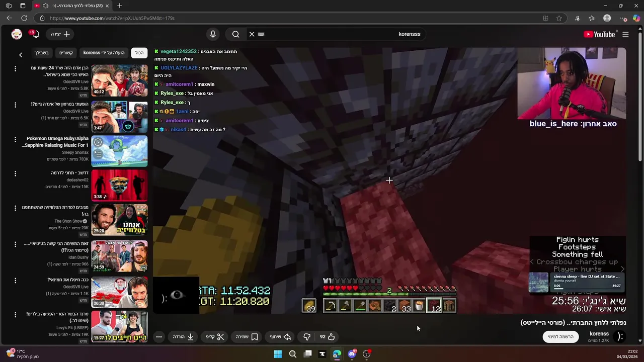Screen dimensions: 644x362
Task: Select the בשבילך filter chip
Action: (x=42, y=53)
